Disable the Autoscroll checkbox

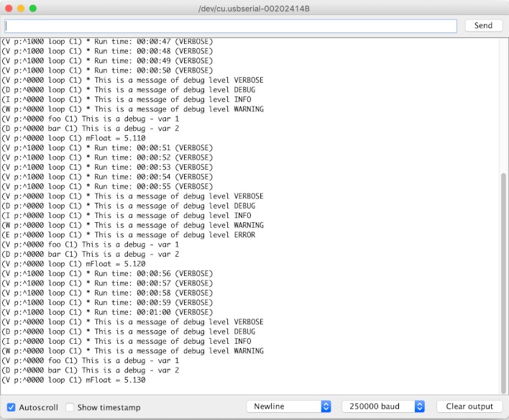point(11,407)
